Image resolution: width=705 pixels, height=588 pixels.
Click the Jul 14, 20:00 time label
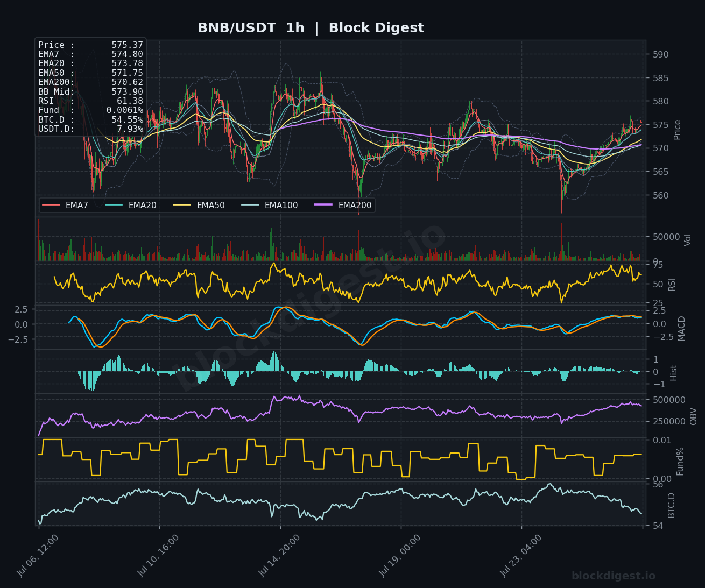click(279, 556)
